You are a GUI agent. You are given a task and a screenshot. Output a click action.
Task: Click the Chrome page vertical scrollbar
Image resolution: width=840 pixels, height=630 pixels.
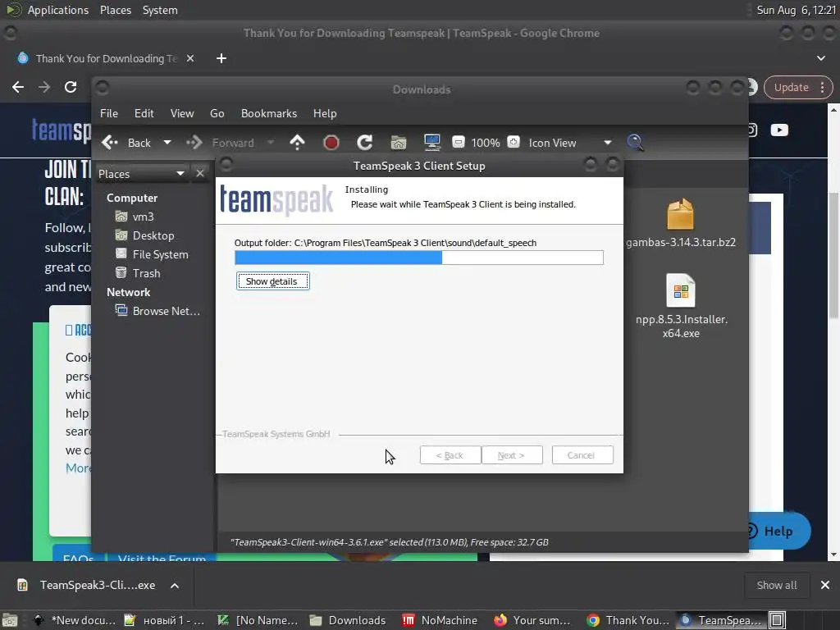pyautogui.click(x=833, y=254)
